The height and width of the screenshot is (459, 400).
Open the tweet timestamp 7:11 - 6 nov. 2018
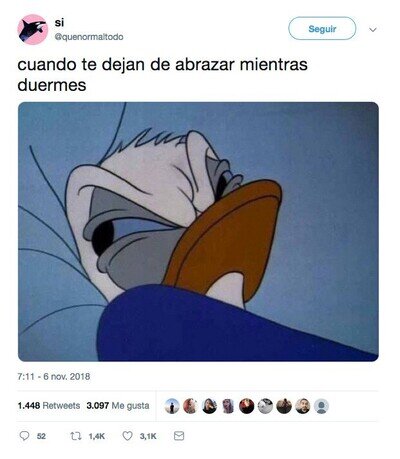[x=54, y=377]
